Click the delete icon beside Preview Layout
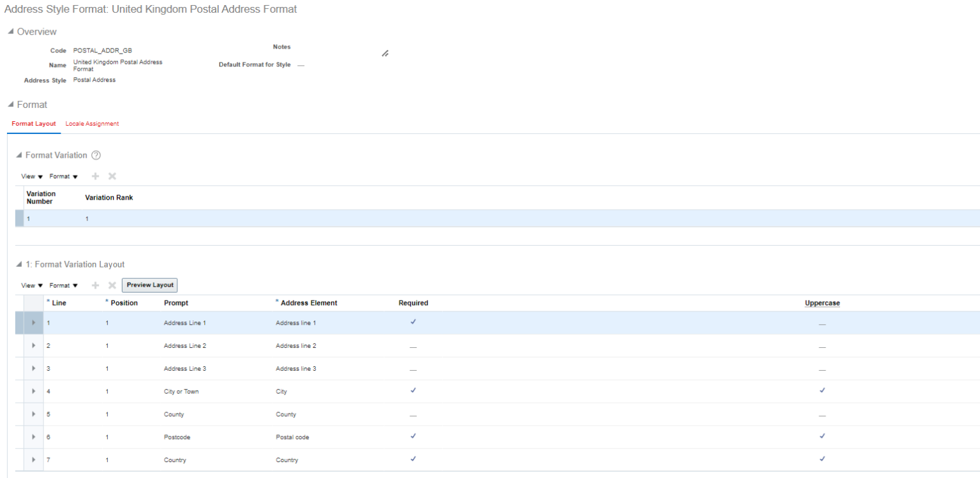Viewport: 980px width, 478px height. click(112, 285)
